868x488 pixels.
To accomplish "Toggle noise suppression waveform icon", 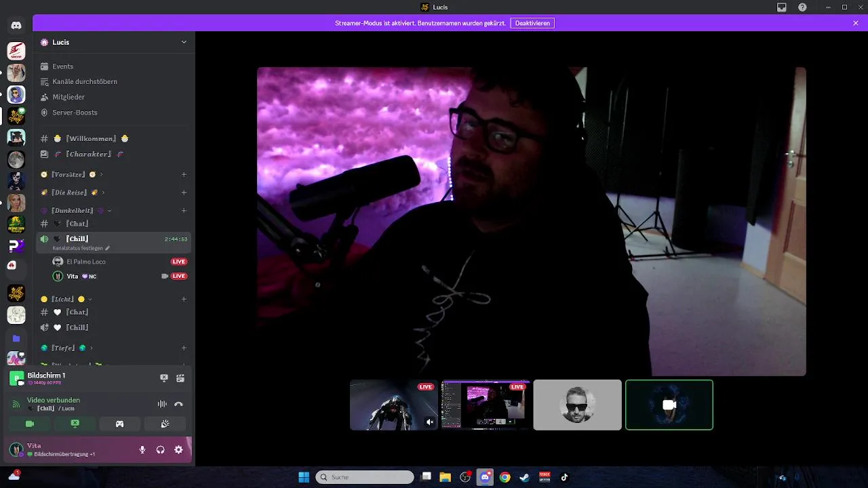I will (162, 404).
